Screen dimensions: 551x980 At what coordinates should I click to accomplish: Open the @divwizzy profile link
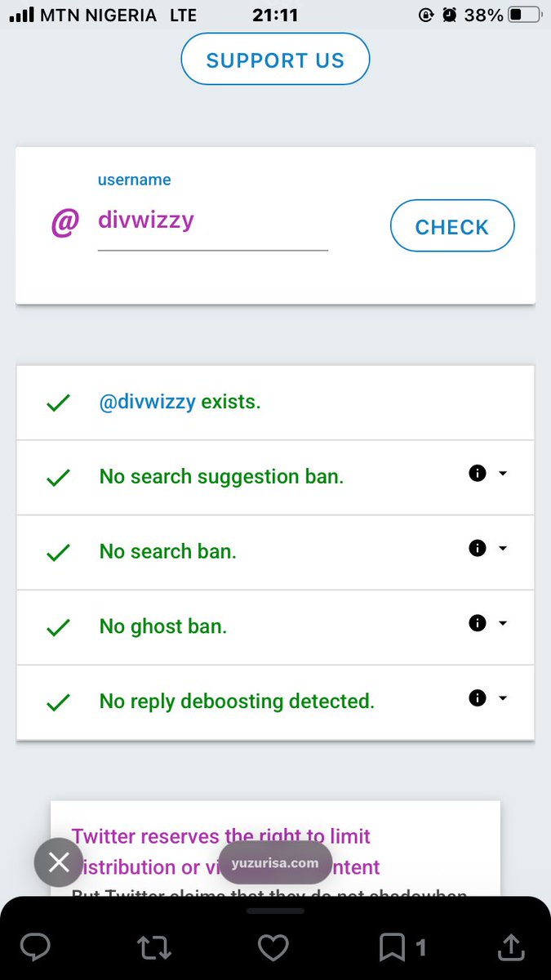pos(147,402)
